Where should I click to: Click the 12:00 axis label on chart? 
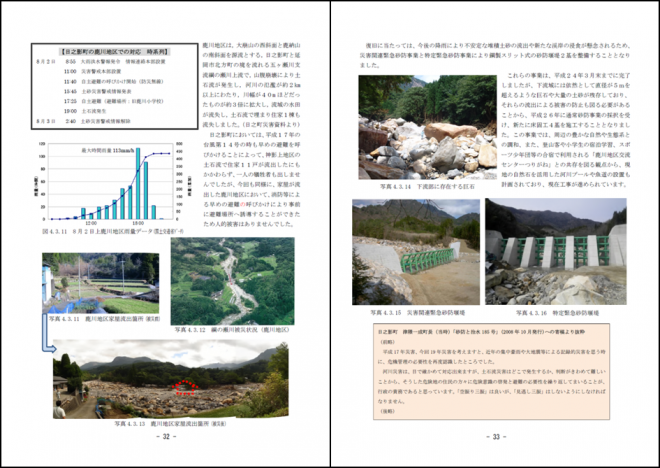click(91, 223)
